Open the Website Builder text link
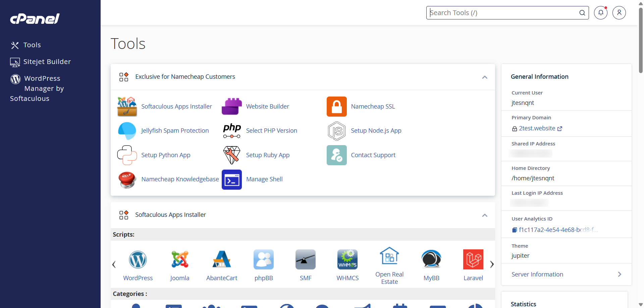This screenshot has width=644, height=308. click(268, 107)
